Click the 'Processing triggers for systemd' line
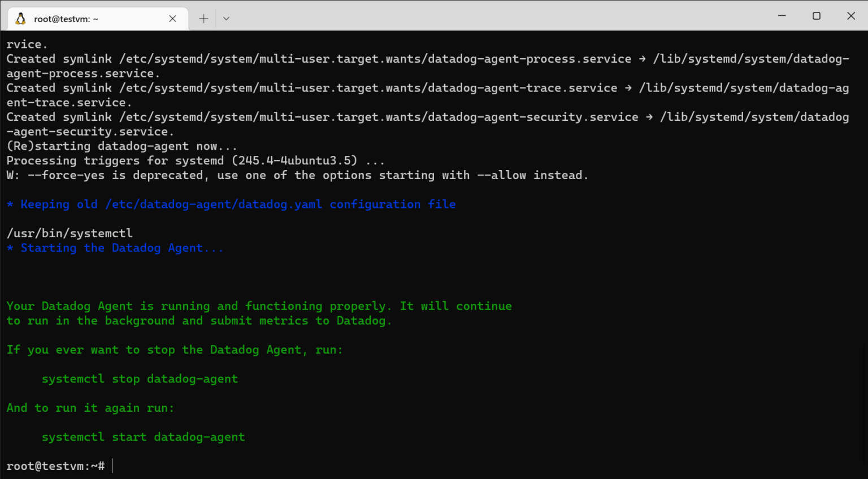The width and height of the screenshot is (868, 479). pos(195,161)
